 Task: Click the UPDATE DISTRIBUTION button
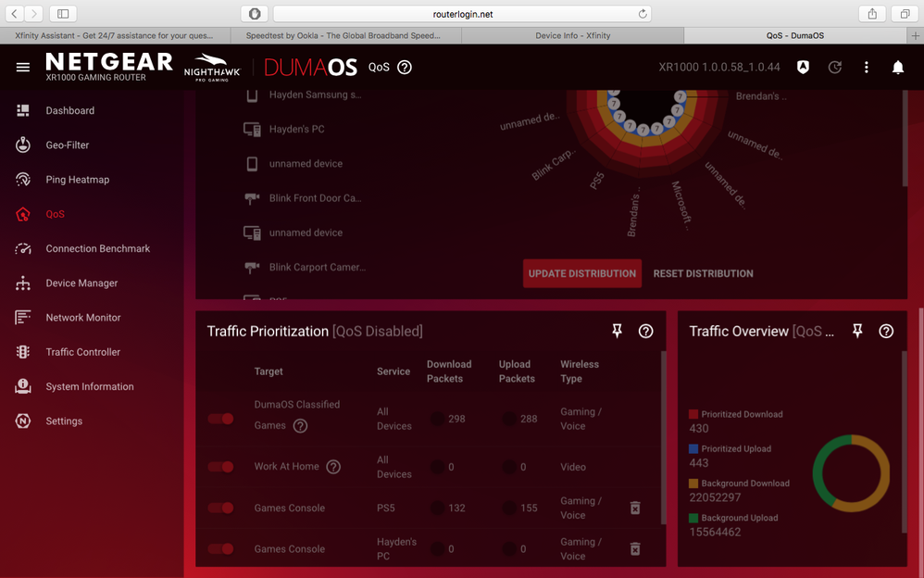coord(582,273)
